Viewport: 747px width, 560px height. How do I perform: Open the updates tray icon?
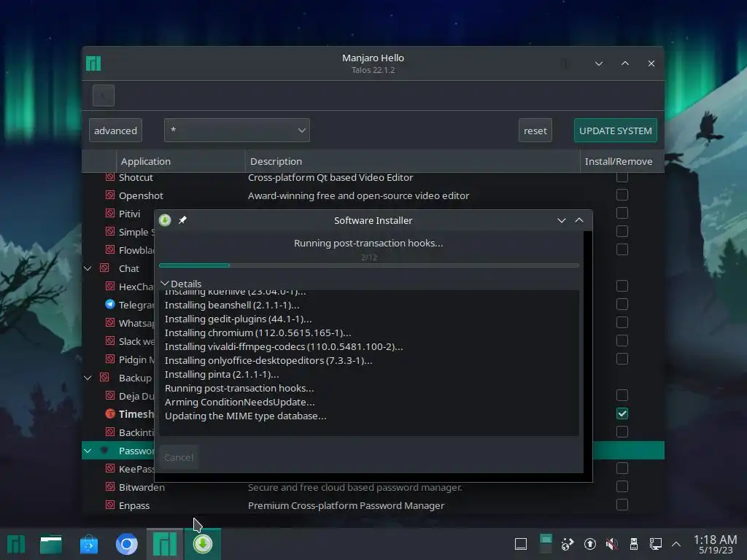click(x=589, y=544)
